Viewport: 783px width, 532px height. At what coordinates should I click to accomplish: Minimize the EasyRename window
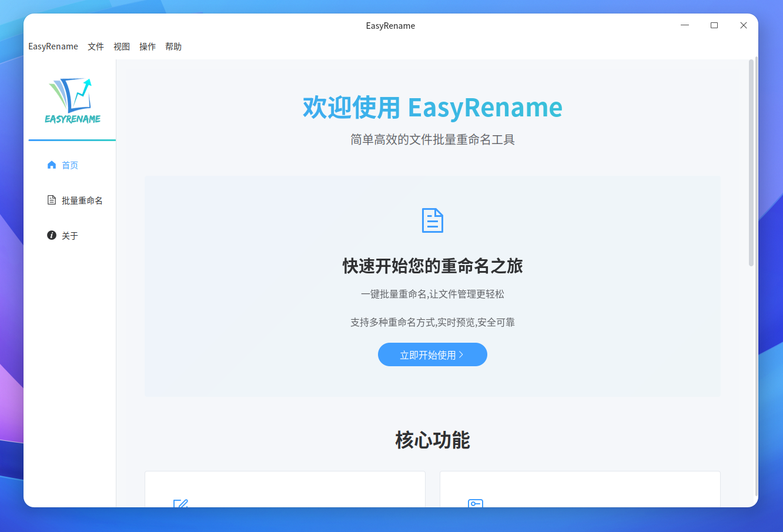click(685, 25)
